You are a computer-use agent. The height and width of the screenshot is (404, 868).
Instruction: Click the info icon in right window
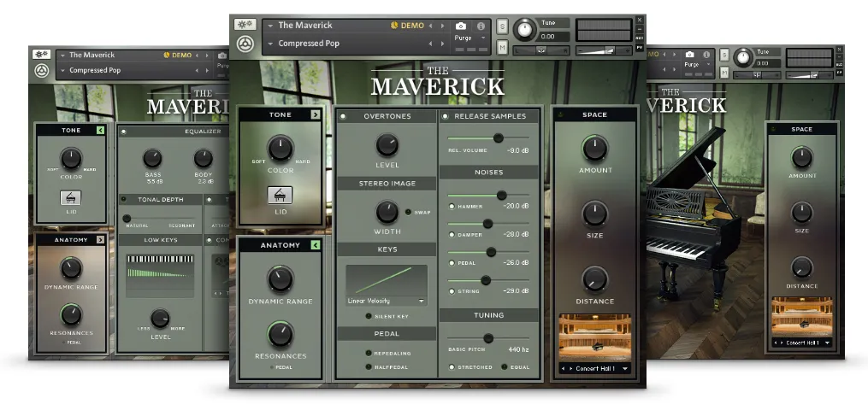pyautogui.click(x=707, y=55)
